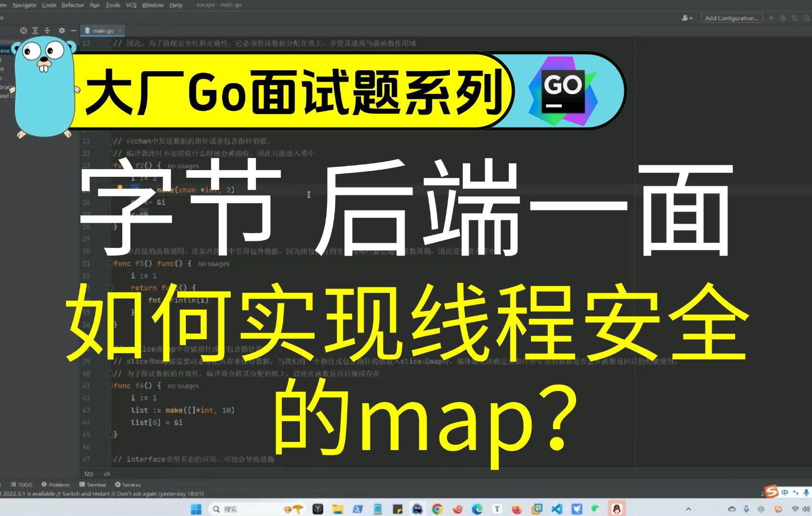Open the Problems tool window
Screen dimensions: 812x516
(x=55, y=484)
